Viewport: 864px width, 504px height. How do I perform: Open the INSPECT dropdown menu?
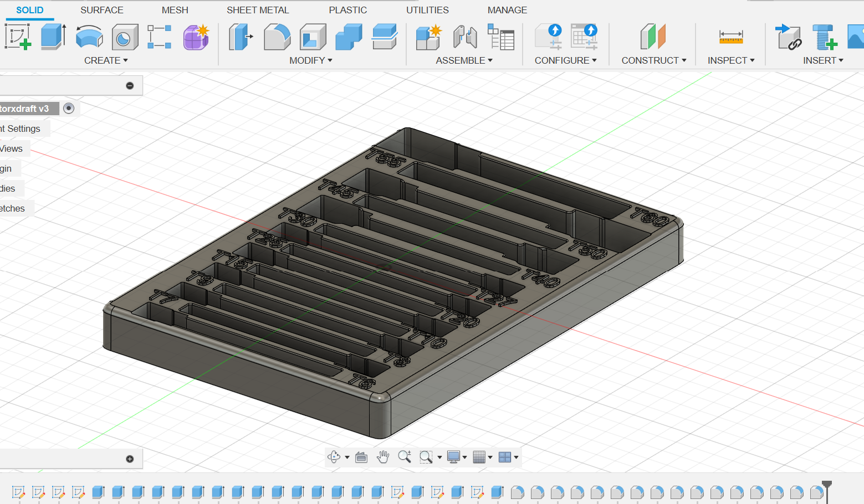[731, 60]
